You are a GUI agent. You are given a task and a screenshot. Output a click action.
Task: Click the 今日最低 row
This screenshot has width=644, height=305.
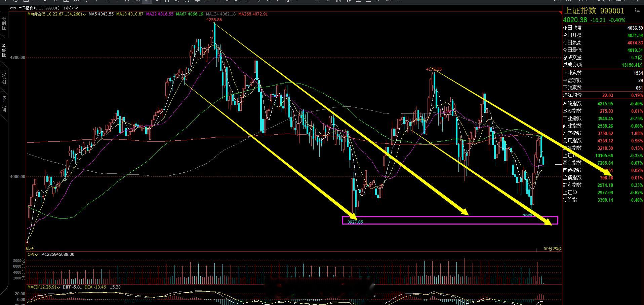point(603,50)
